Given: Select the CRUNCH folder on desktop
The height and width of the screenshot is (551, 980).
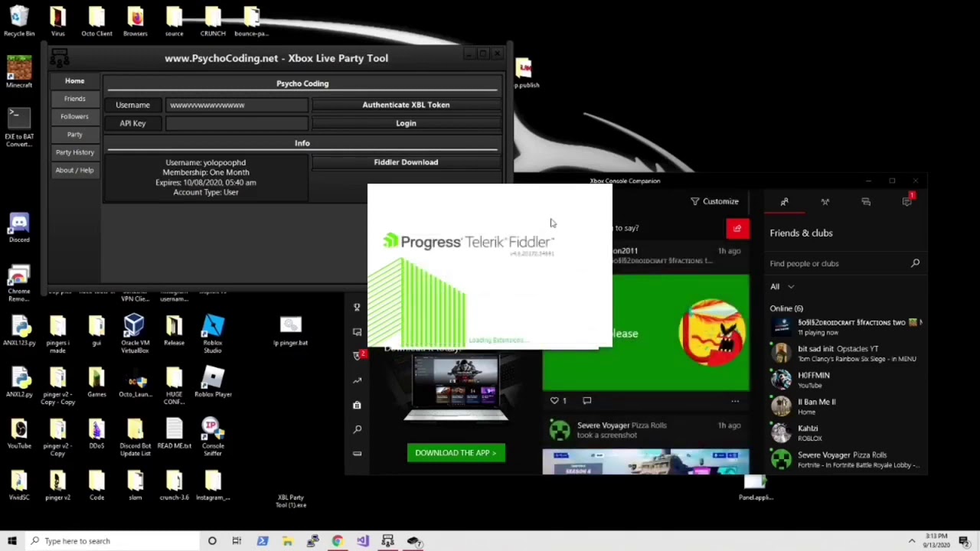Looking at the screenshot, I should (x=213, y=21).
